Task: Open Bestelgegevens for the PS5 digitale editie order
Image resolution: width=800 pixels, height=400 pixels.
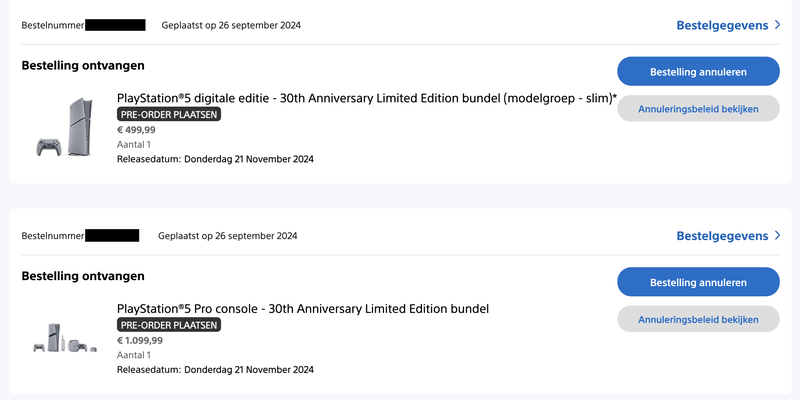Action: click(722, 25)
